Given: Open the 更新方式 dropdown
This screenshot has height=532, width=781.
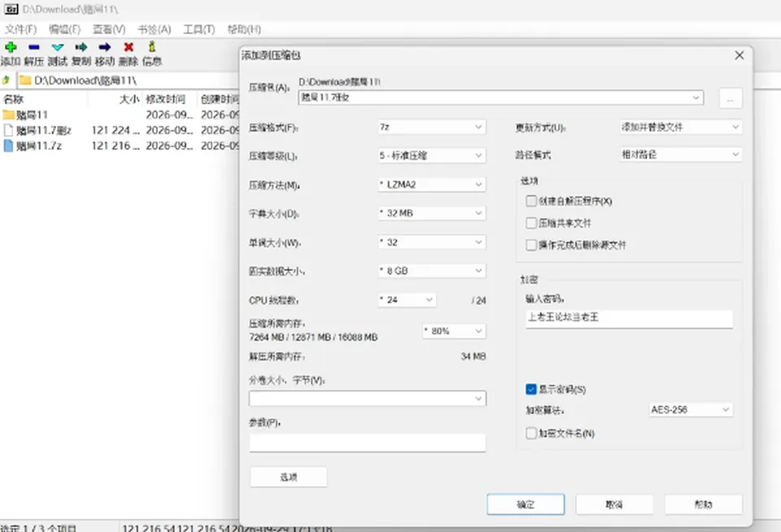Looking at the screenshot, I should (681, 127).
